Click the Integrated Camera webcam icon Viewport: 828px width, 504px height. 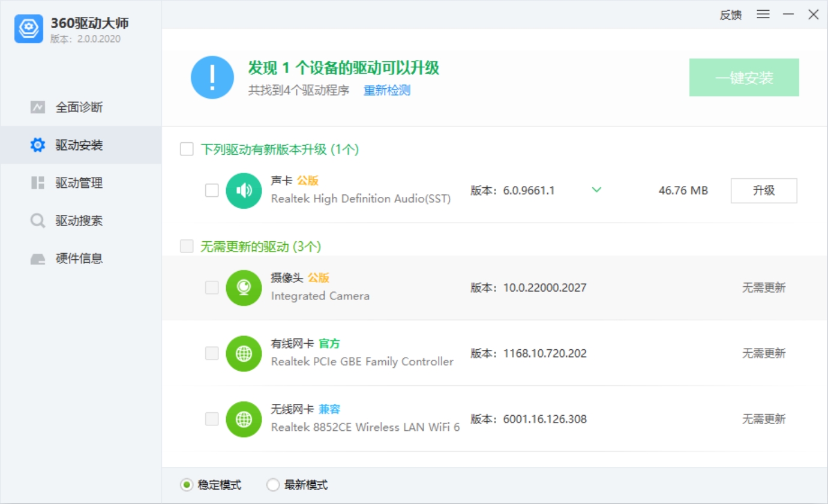[x=244, y=287]
